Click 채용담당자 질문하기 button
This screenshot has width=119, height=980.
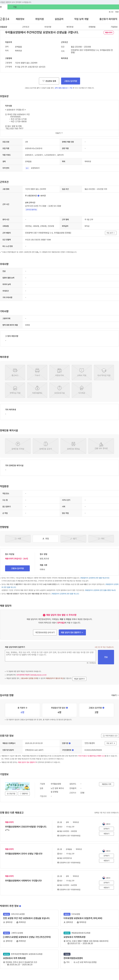click(x=79, y=679)
